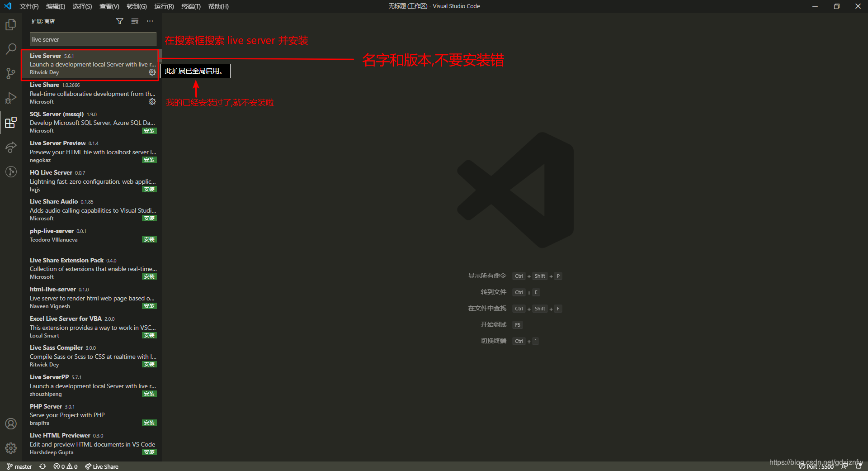
Task: Select HQ Live Server entry title
Action: pyautogui.click(x=51, y=172)
